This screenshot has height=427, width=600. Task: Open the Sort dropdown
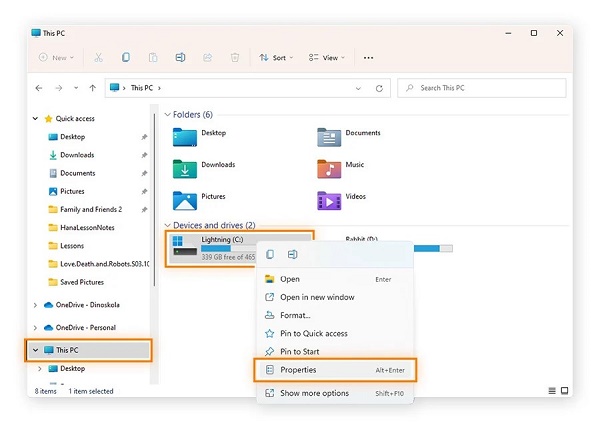click(x=272, y=58)
